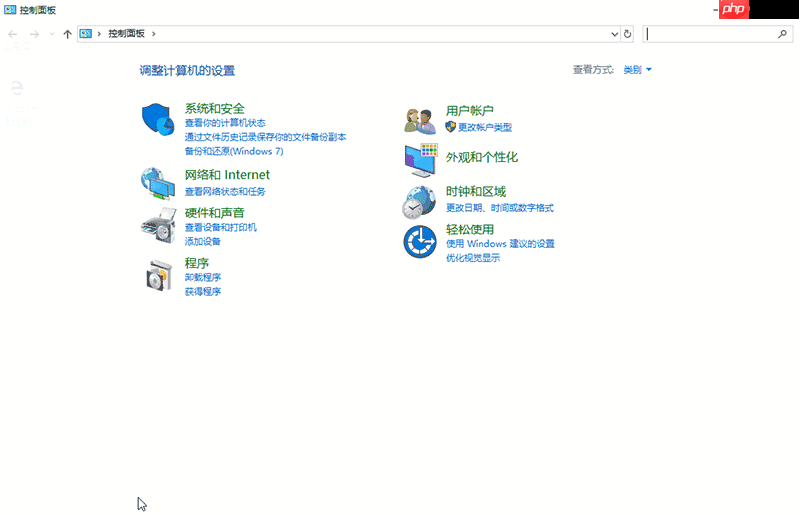Open recent locations dropdown arrow
Viewport: 800px width, 515px height.
(x=52, y=34)
